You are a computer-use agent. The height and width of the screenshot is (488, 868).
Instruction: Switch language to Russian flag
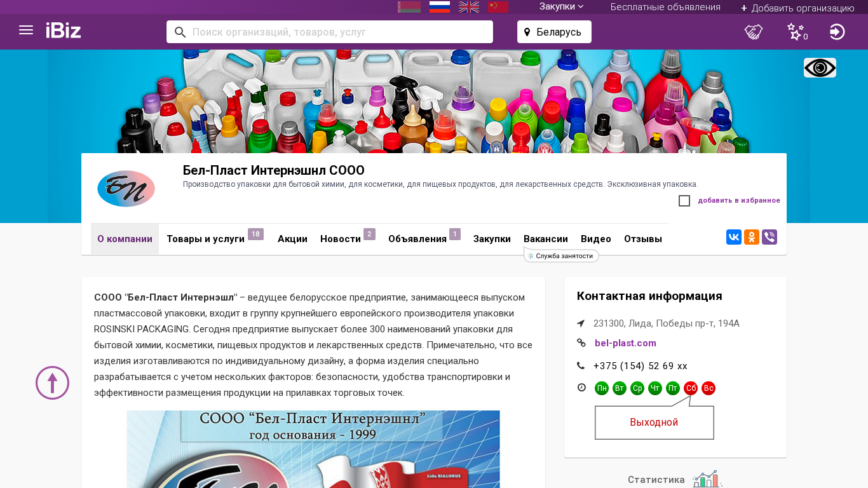pyautogui.click(x=440, y=7)
